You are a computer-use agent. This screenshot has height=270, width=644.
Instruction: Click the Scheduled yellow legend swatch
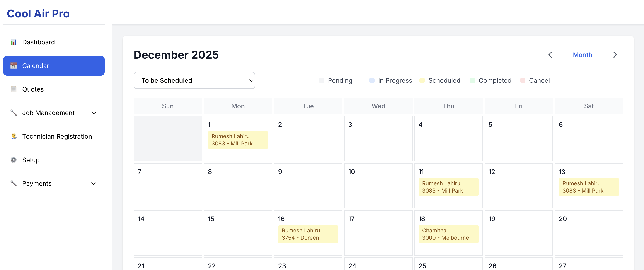click(x=422, y=80)
